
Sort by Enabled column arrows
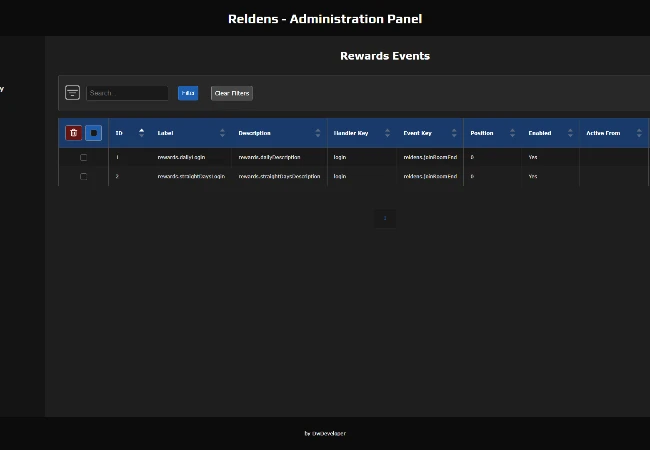pos(570,133)
